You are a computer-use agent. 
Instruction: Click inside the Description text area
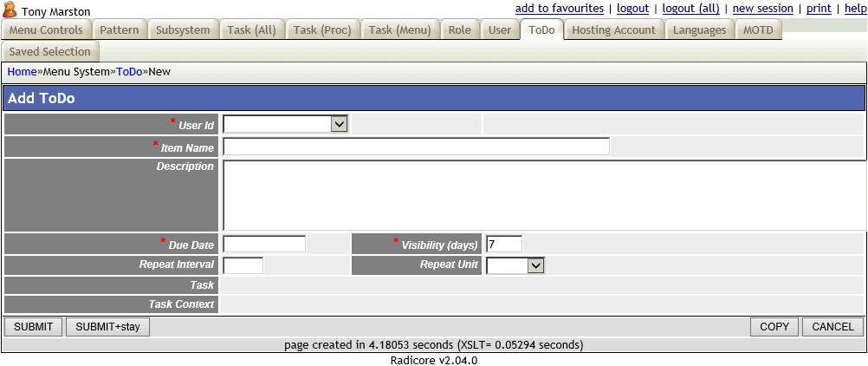point(544,195)
